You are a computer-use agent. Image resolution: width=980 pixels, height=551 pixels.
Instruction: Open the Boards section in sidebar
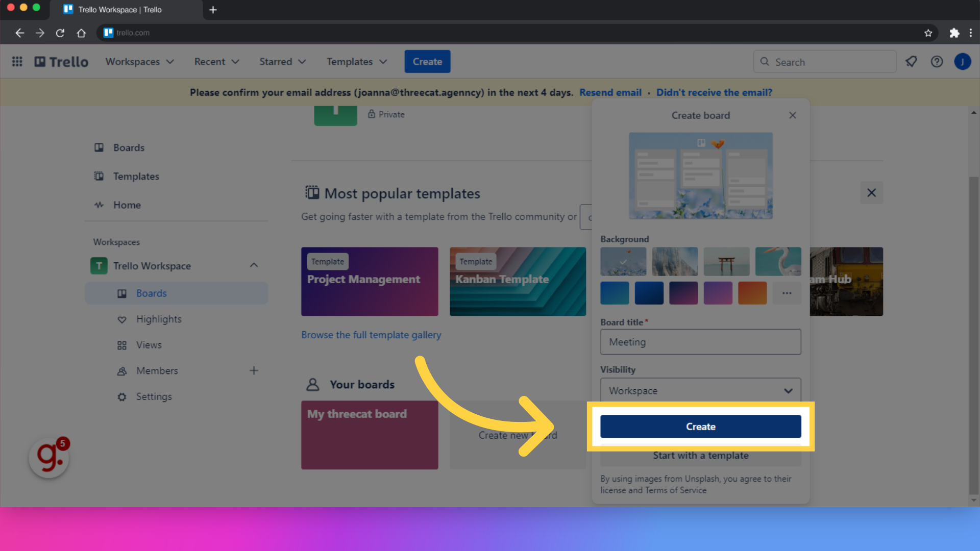pyautogui.click(x=129, y=147)
